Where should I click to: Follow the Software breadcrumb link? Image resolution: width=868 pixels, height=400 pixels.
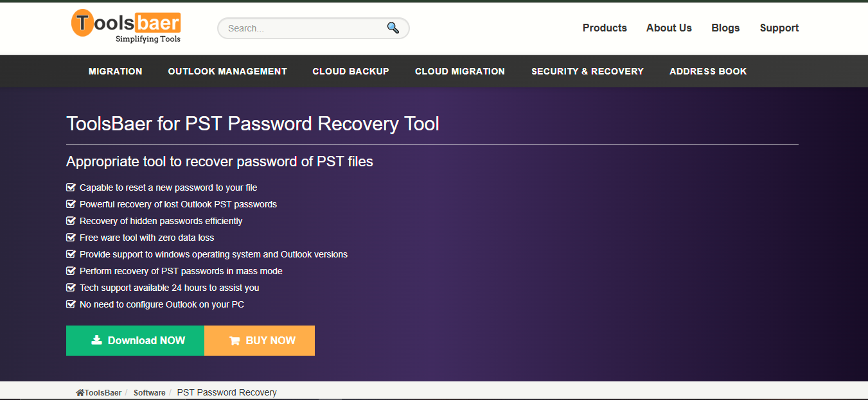point(149,392)
